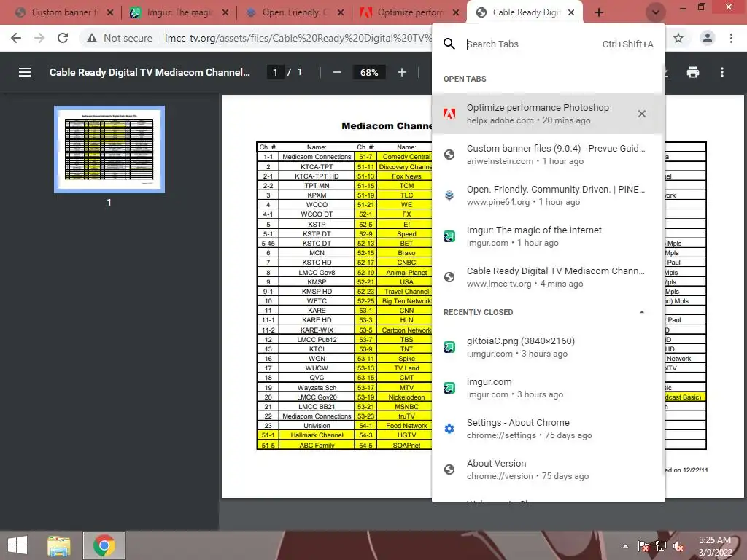Viewport: 747px width, 560px height.
Task: Open a new tab with plus button
Action: (599, 13)
